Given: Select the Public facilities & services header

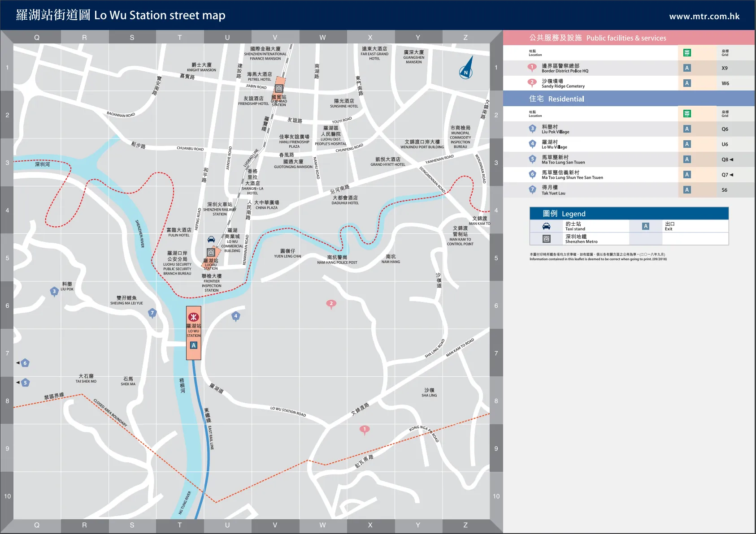Looking at the screenshot, I should [x=597, y=38].
